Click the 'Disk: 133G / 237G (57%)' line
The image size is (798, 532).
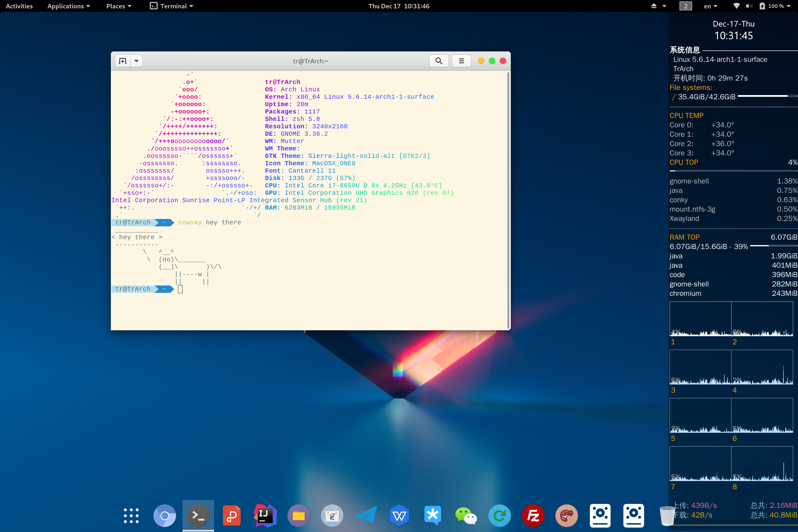tap(310, 178)
